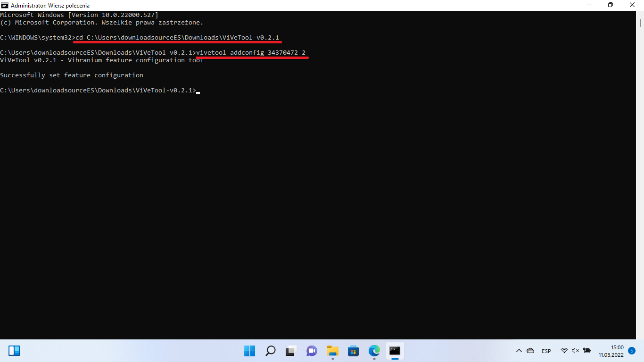Viewport: 644px width, 362px height.
Task: Open Task View on the taskbar
Action: point(291,351)
